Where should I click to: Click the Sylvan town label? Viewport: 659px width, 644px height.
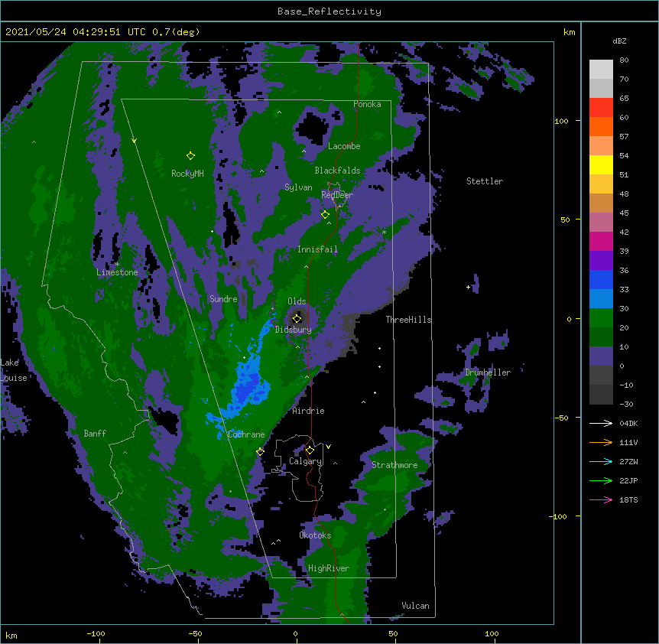click(298, 187)
